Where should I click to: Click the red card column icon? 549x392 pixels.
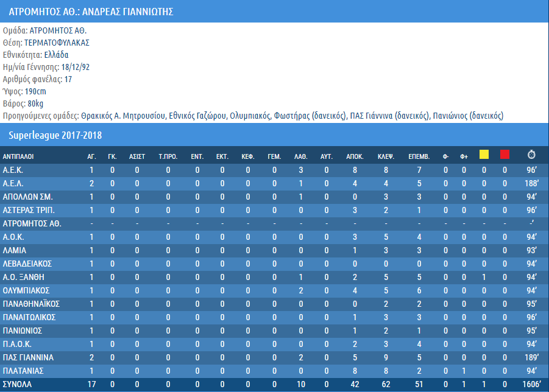pyautogui.click(x=505, y=154)
